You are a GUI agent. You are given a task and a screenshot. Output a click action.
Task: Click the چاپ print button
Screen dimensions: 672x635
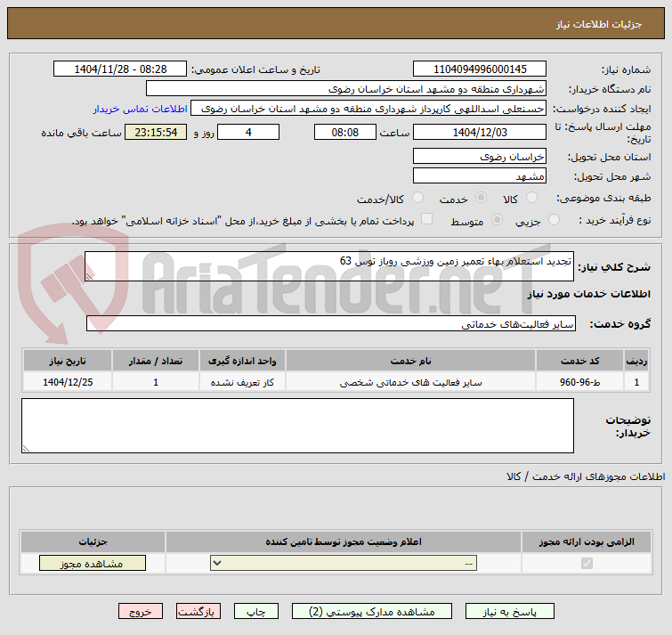[x=255, y=612]
